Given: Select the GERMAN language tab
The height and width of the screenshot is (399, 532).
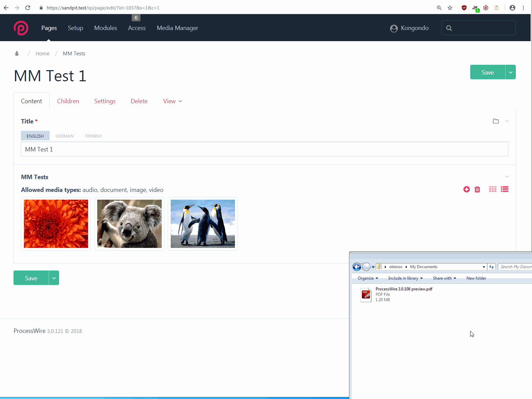Looking at the screenshot, I should (64, 136).
